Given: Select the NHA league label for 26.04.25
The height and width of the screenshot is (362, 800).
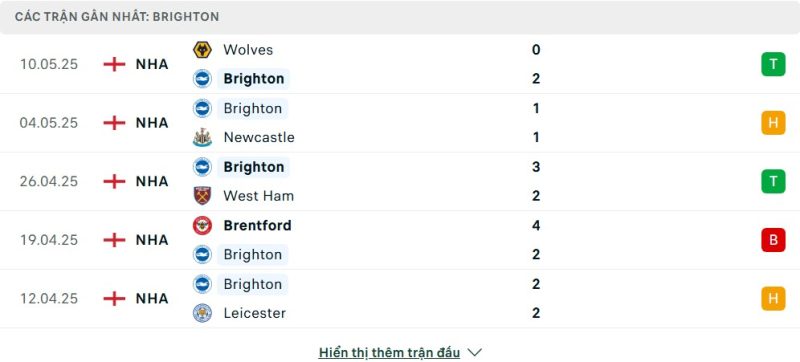Looking at the screenshot, I should (152, 182).
